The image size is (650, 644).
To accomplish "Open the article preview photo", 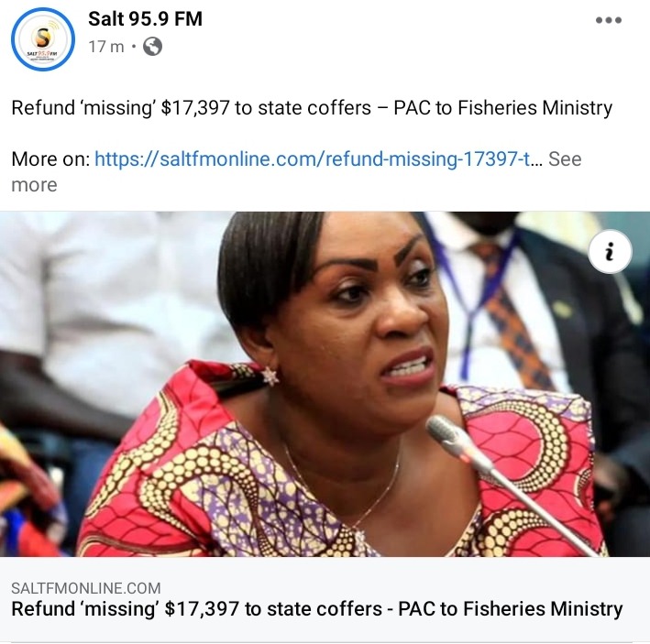I will 325,384.
